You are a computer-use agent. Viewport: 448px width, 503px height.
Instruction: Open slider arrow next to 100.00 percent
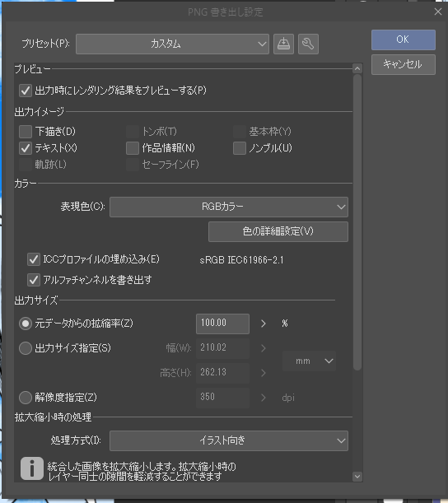(264, 324)
